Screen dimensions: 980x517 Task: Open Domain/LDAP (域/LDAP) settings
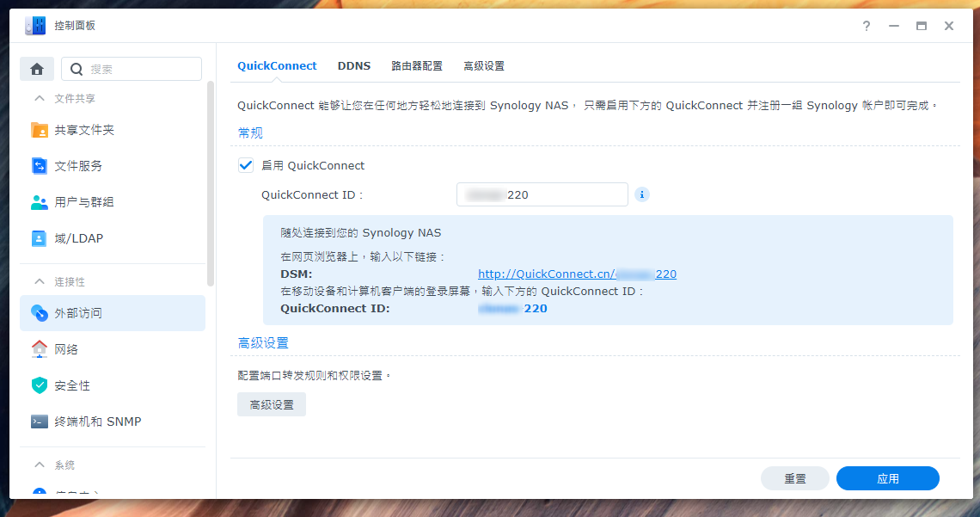tap(77, 238)
